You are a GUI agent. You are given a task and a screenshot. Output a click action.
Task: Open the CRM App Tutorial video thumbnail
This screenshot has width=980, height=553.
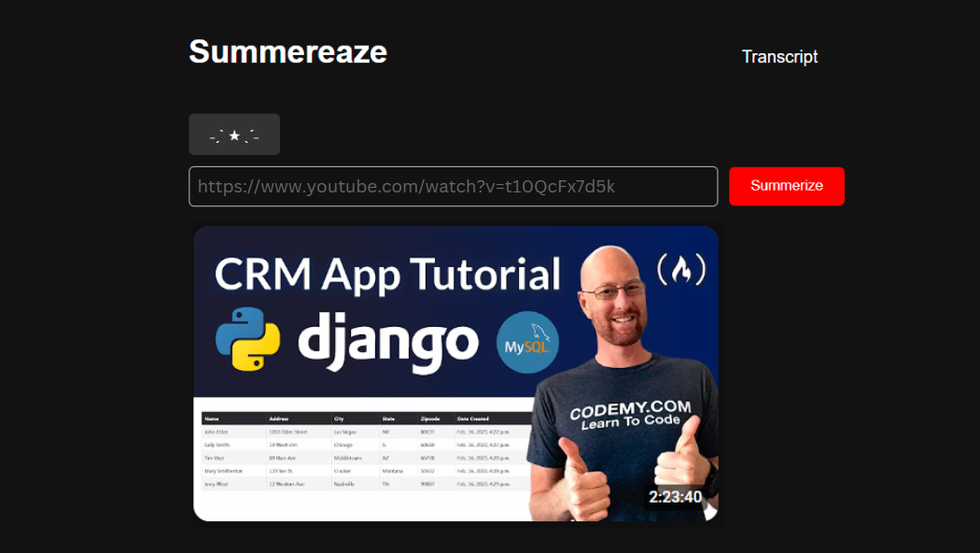coord(455,374)
